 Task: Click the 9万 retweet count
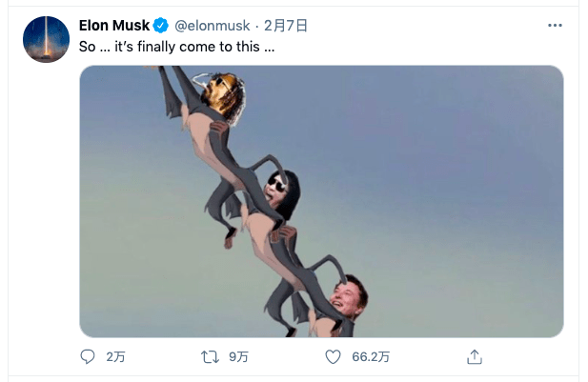(x=238, y=357)
